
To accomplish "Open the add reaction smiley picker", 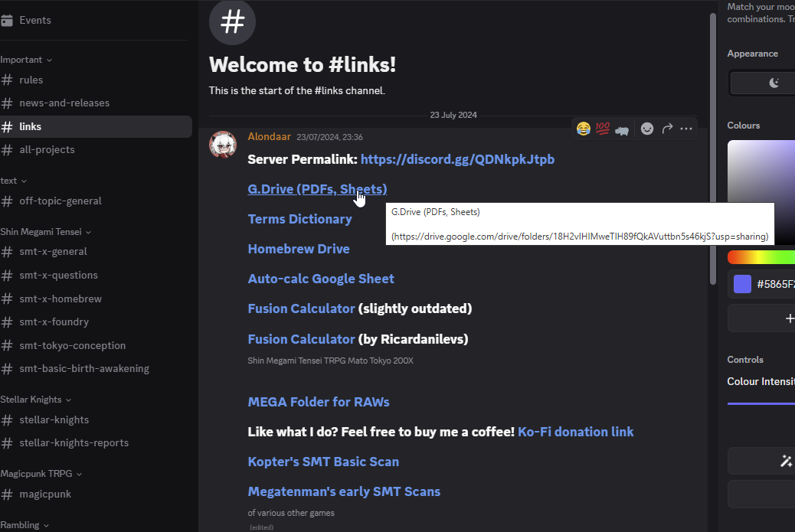I will tap(647, 129).
